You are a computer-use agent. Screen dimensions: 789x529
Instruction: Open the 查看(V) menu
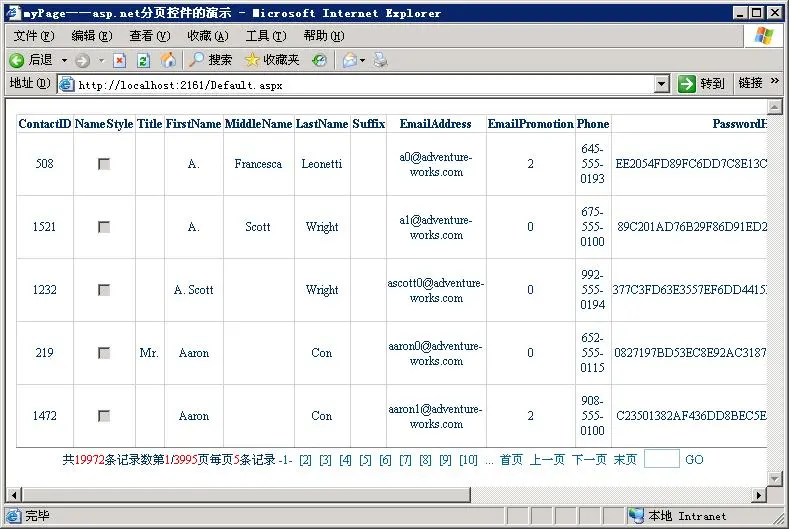(x=149, y=36)
